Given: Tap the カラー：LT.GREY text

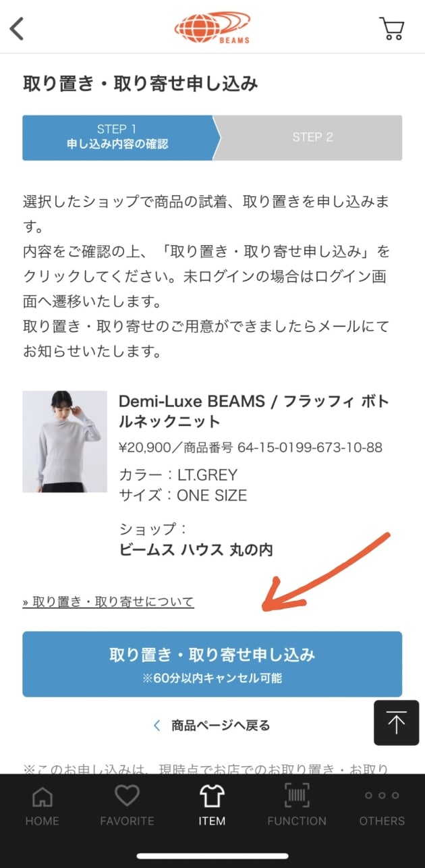Looking at the screenshot, I should click(x=178, y=474).
